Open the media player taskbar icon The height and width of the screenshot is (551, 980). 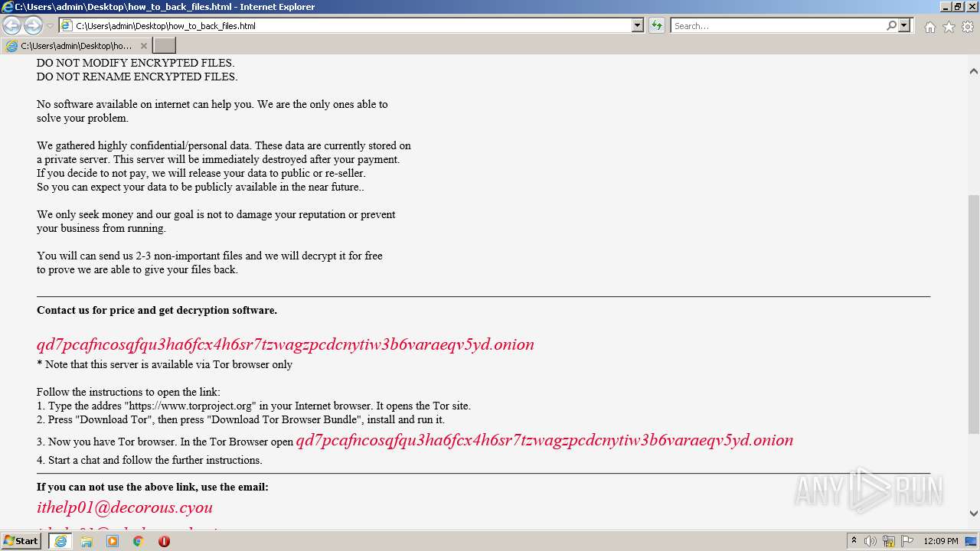(x=113, y=541)
